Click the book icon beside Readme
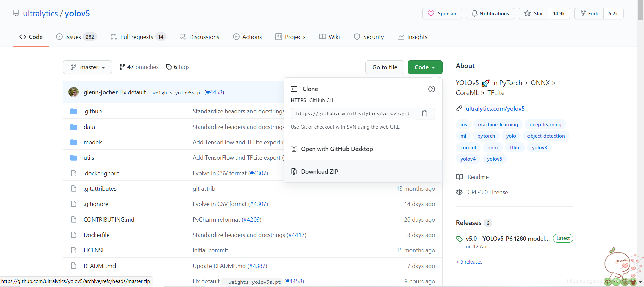The image size is (644, 287). [459, 177]
